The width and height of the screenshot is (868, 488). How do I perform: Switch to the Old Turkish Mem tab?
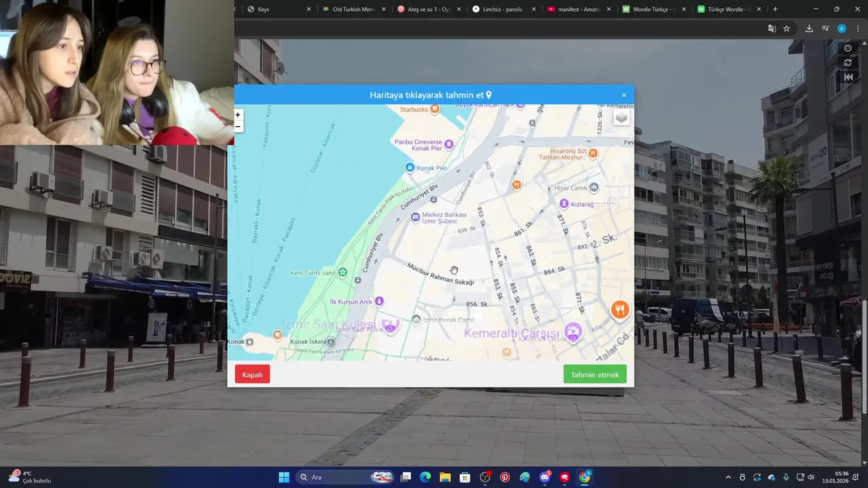point(353,9)
